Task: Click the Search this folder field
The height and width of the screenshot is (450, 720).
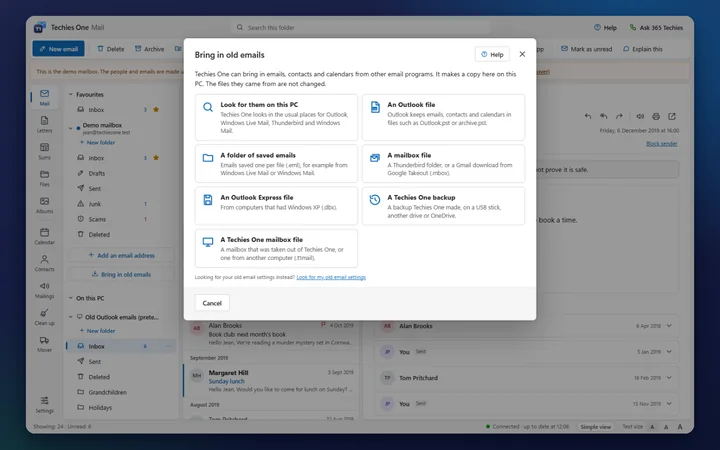Action: point(360,28)
